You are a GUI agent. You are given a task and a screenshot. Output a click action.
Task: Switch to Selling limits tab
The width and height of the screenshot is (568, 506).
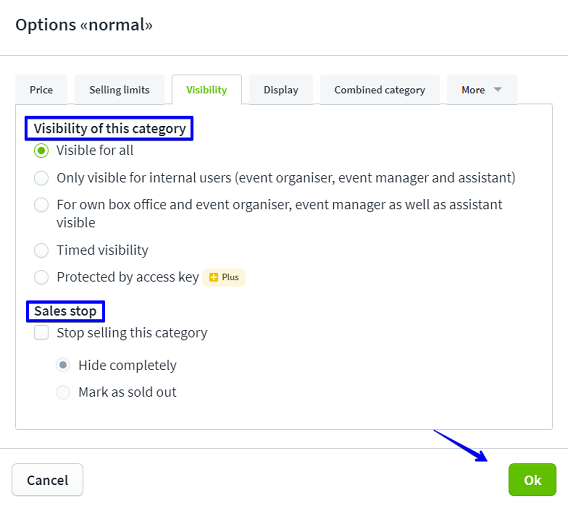tap(120, 90)
